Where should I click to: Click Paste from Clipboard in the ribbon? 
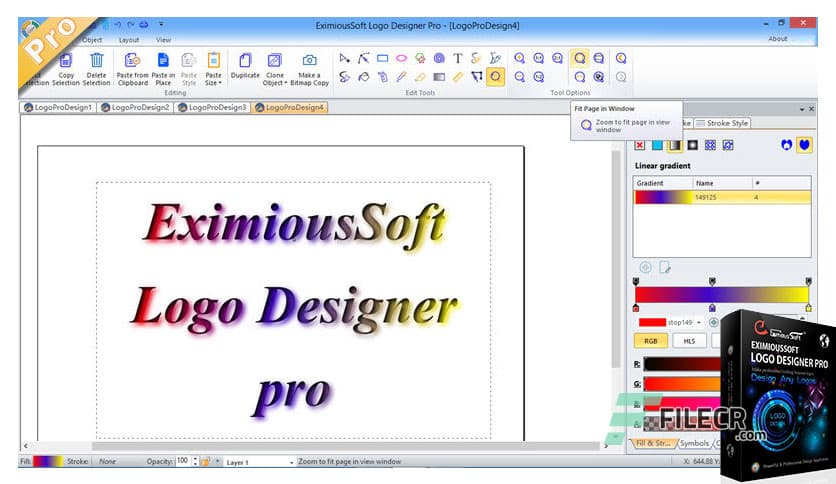coord(132,69)
